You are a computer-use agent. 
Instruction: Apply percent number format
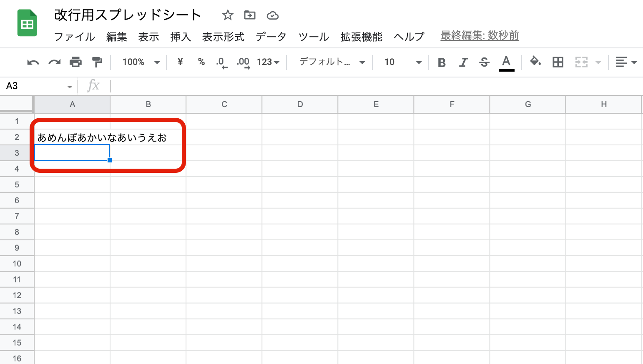tap(201, 62)
